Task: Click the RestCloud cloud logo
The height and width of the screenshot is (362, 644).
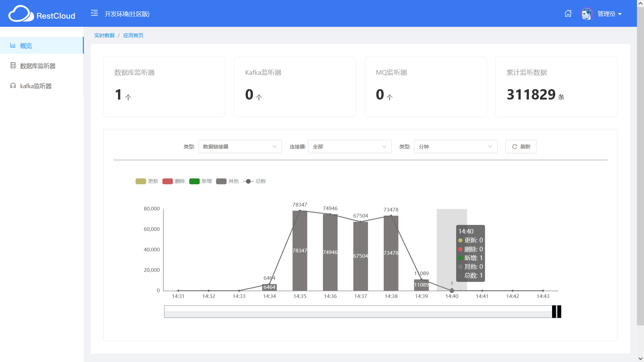Action: click(x=21, y=14)
